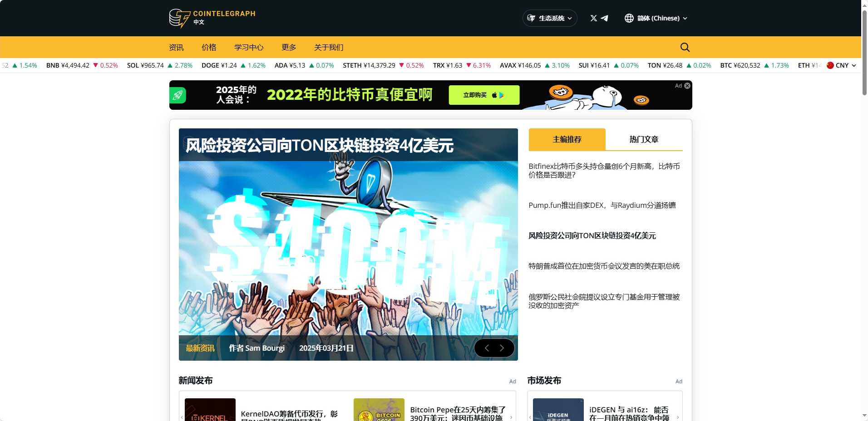868x421 pixels.
Task: Open the Telegram channel icon
Action: 605,18
